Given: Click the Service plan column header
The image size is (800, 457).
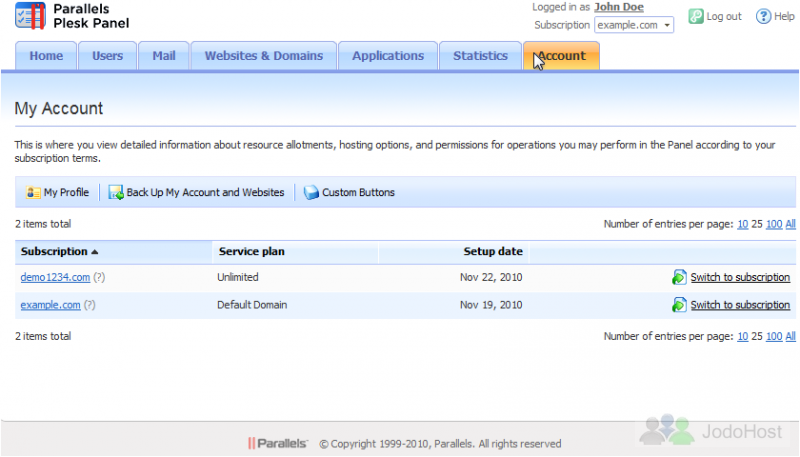Looking at the screenshot, I should click(252, 251).
